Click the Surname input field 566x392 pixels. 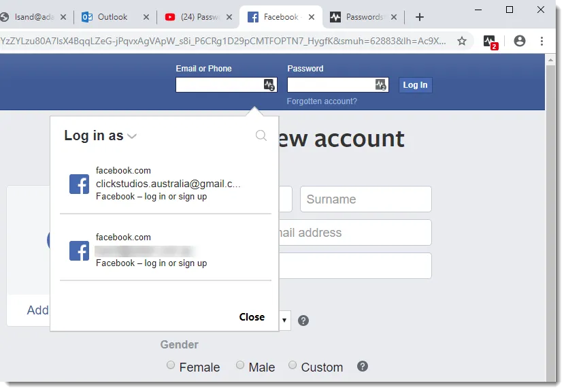tap(366, 199)
